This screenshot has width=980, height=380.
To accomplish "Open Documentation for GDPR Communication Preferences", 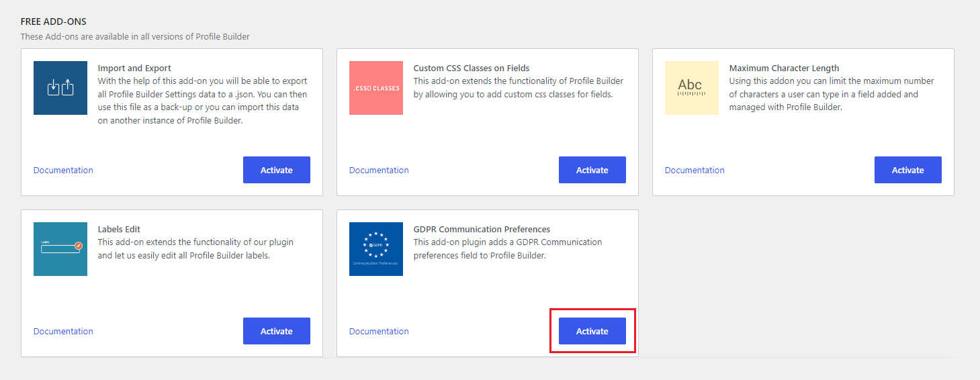I will coord(379,332).
